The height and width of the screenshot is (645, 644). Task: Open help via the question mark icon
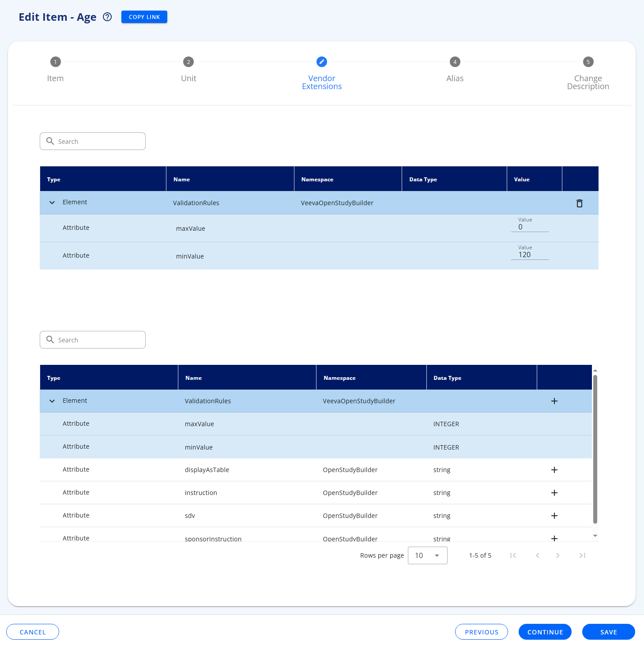(x=107, y=17)
